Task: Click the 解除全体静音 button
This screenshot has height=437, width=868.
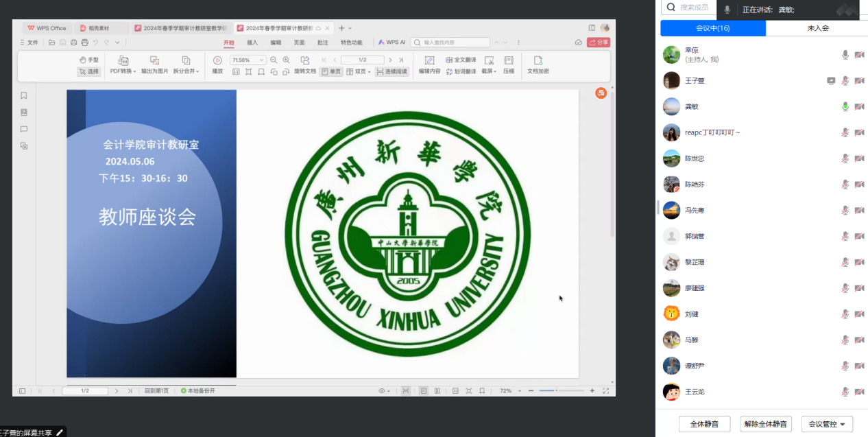Action: (766, 424)
